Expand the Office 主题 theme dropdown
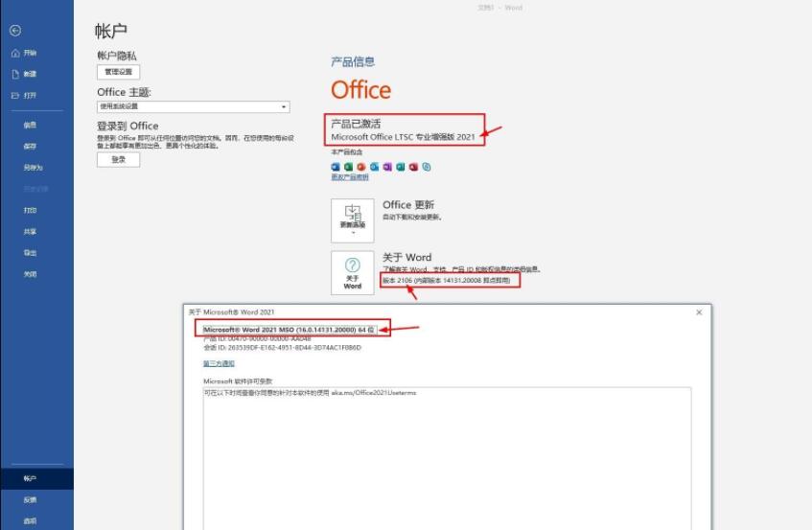This screenshot has width=812, height=530. (193, 106)
